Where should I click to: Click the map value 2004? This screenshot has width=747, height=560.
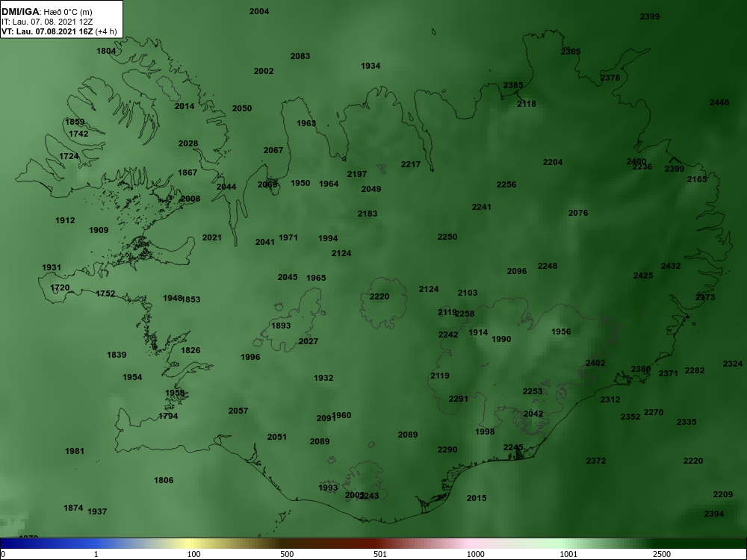259,11
